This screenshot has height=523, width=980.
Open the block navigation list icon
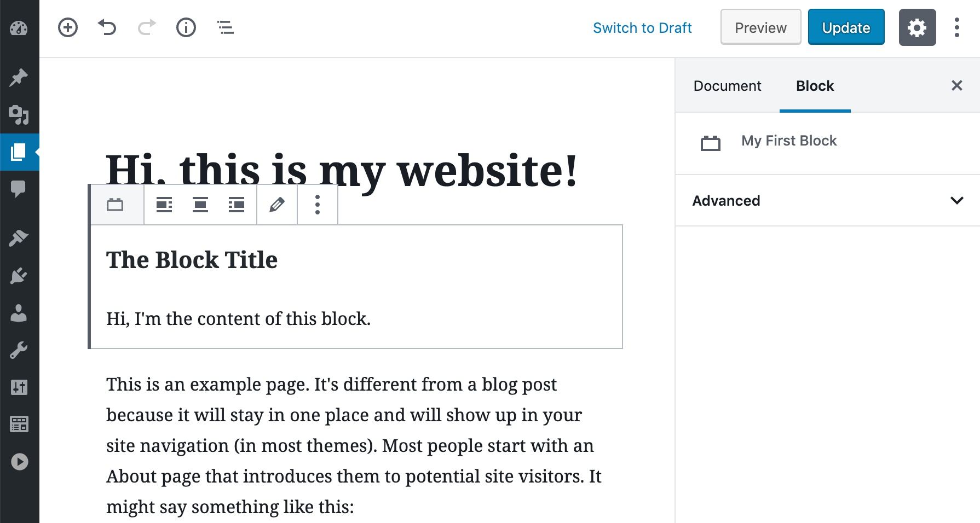pos(226,27)
